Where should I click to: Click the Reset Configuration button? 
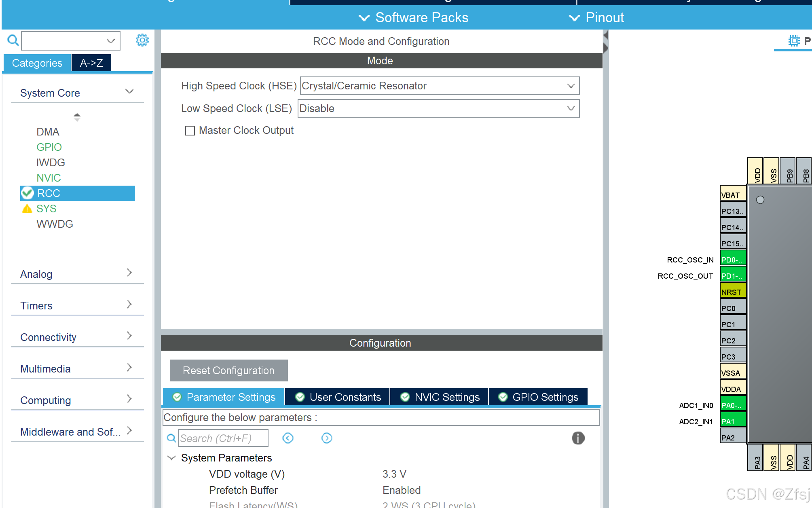pos(228,370)
